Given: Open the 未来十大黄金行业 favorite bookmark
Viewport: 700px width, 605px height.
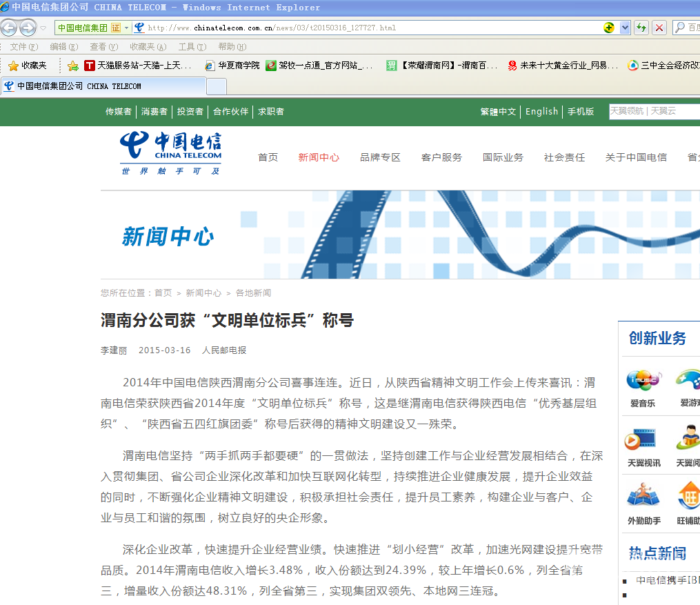Looking at the screenshot, I should click(x=563, y=66).
